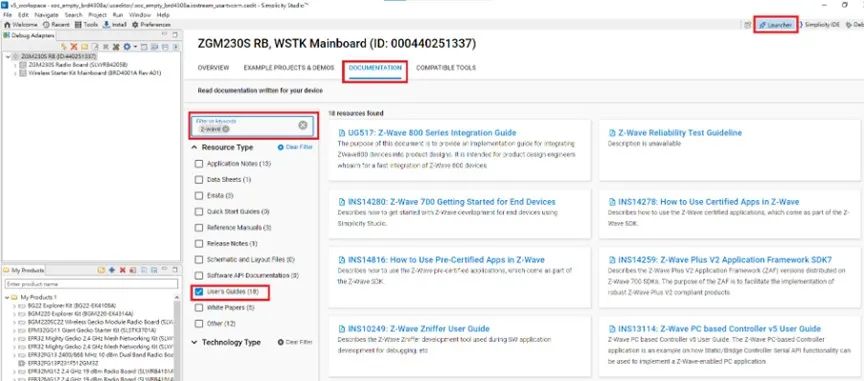Open the Install download icon
This screenshot has width=864, height=381.
[106, 25]
